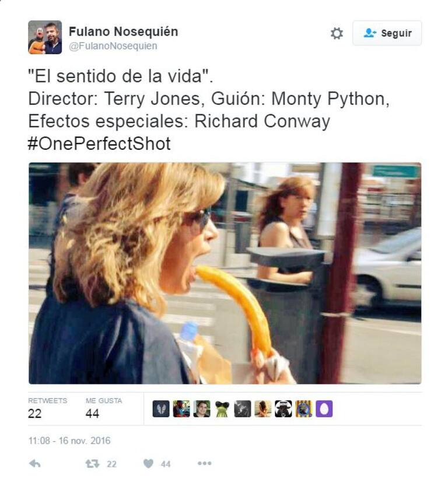Follow the user with the Seguir button

click(387, 33)
